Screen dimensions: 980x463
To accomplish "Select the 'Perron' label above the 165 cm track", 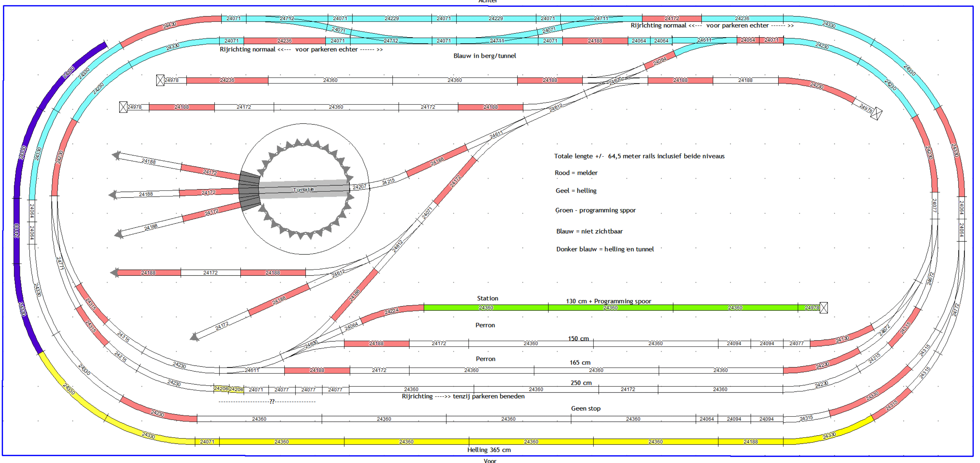I will (485, 359).
